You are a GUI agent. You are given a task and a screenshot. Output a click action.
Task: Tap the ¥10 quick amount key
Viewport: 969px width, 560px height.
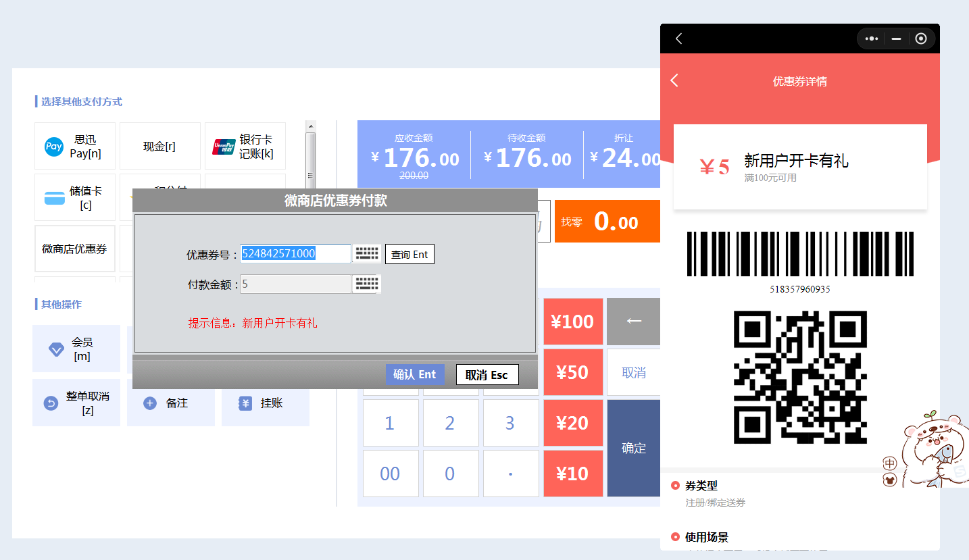click(x=573, y=474)
